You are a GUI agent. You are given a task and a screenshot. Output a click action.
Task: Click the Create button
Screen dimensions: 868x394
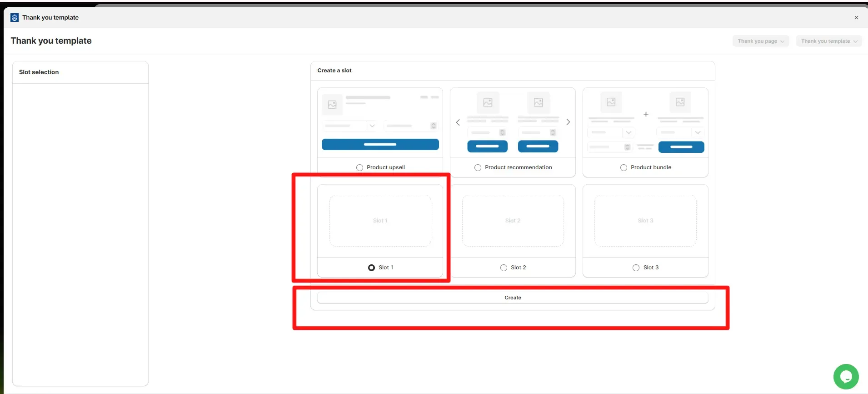click(513, 298)
